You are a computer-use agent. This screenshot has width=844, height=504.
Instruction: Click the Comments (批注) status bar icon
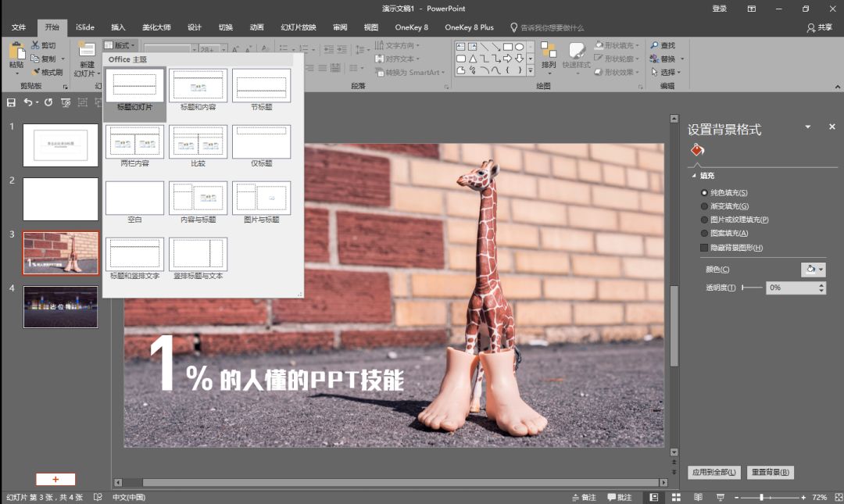pyautogui.click(x=619, y=497)
